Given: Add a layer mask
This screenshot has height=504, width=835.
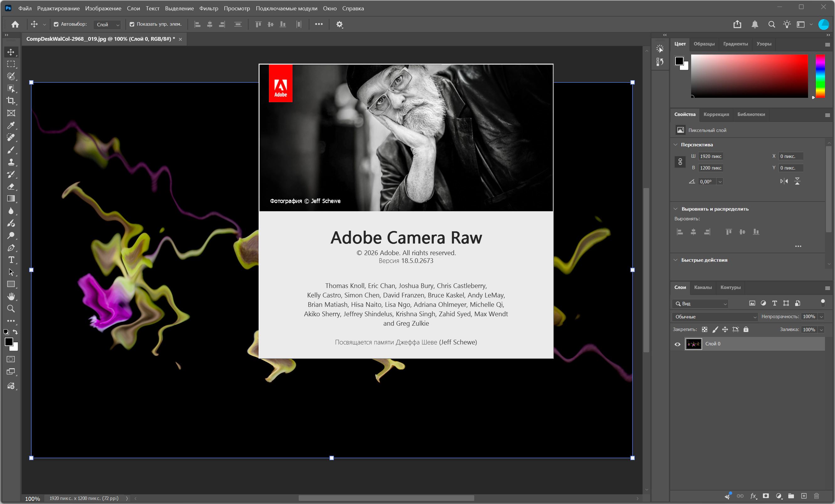Looking at the screenshot, I should (x=765, y=496).
